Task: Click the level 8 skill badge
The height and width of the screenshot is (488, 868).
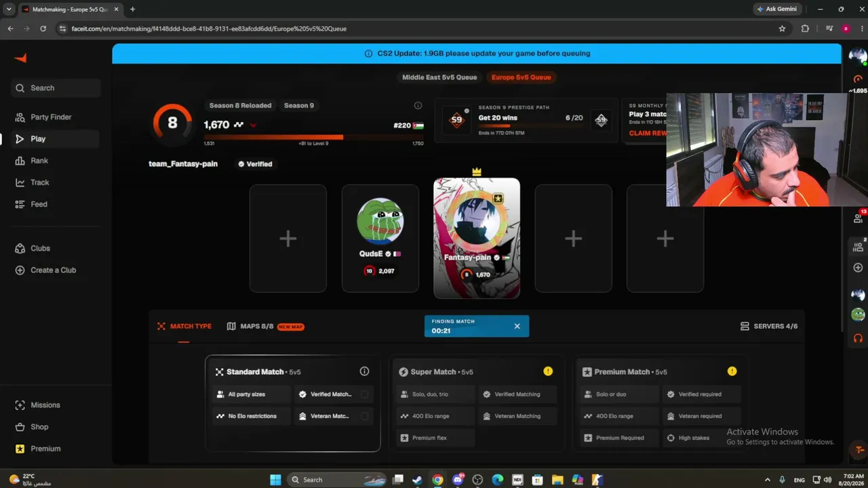Action: 172,123
